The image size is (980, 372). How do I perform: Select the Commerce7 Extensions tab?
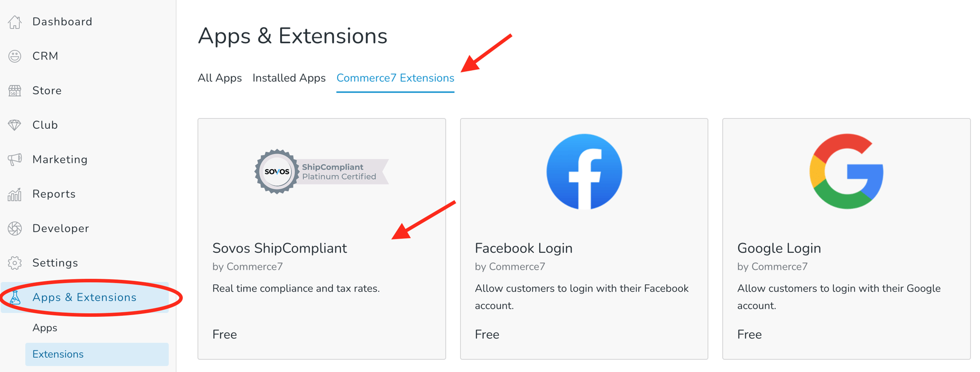point(395,78)
